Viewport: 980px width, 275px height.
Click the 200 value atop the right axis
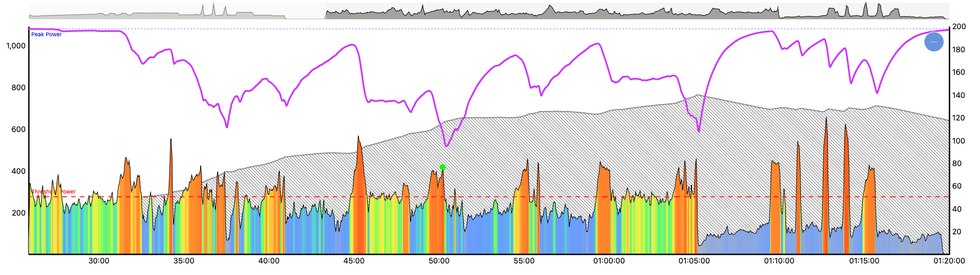click(959, 26)
